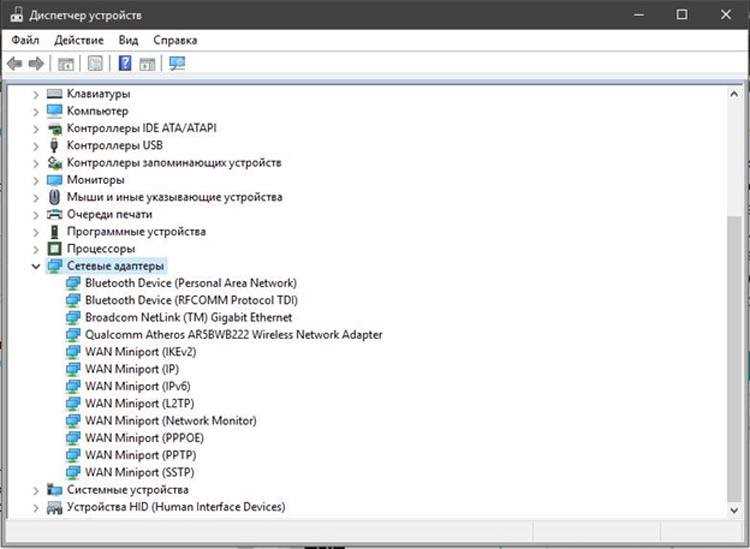The height and width of the screenshot is (549, 750).
Task: Select WAN Miniport (L2TP)
Action: coord(140,404)
